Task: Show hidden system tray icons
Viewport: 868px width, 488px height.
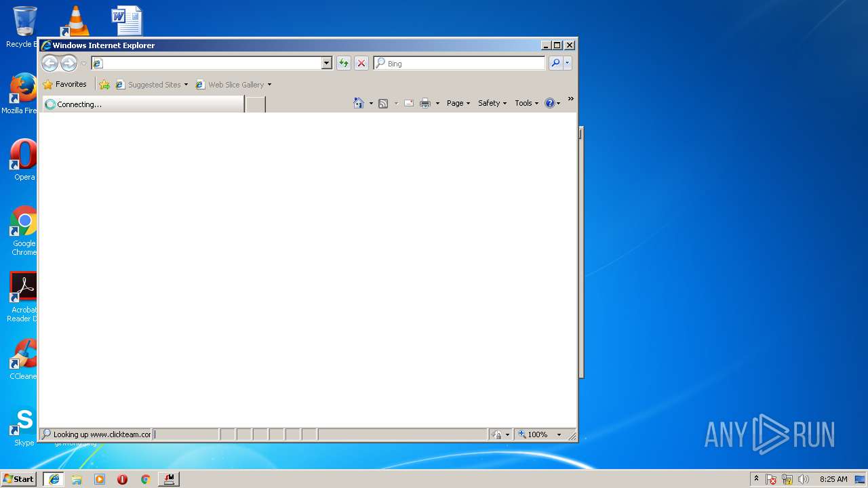Action: pos(756,479)
